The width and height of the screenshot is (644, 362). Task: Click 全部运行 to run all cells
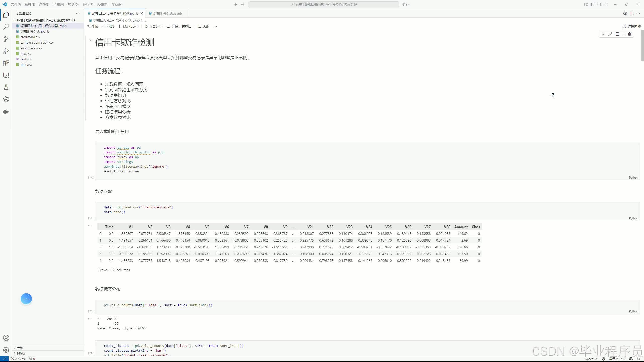coord(154,26)
